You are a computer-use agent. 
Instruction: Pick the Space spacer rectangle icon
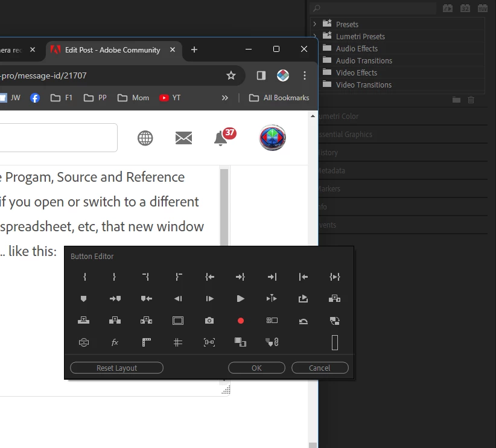pos(335,342)
